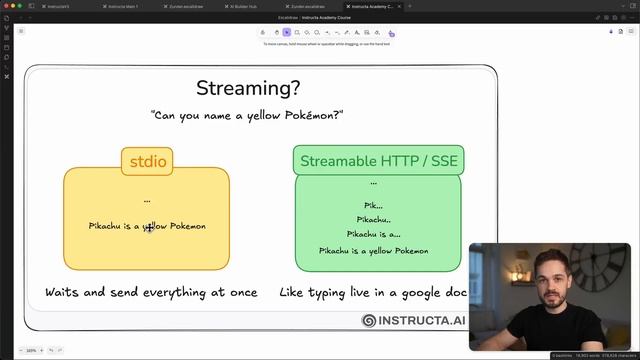This screenshot has height=360, width=640.
Task: Close the Instructa Academy tab
Action: 399,7
